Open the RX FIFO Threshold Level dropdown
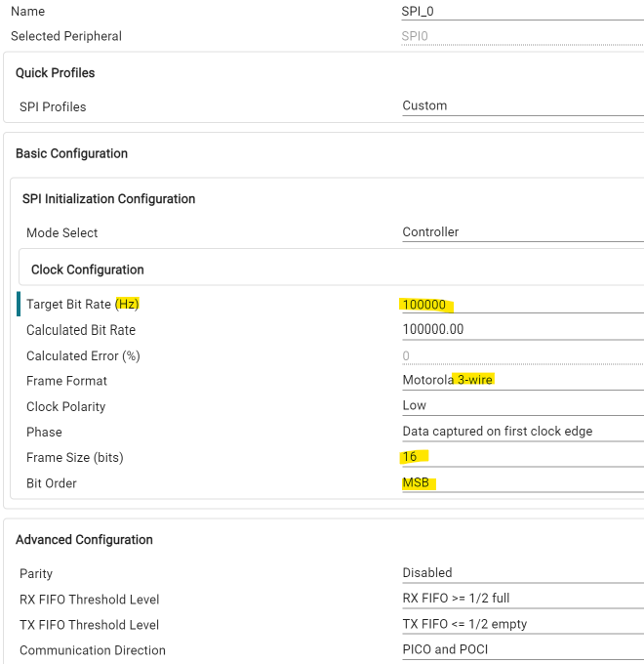 pyautogui.click(x=523, y=599)
